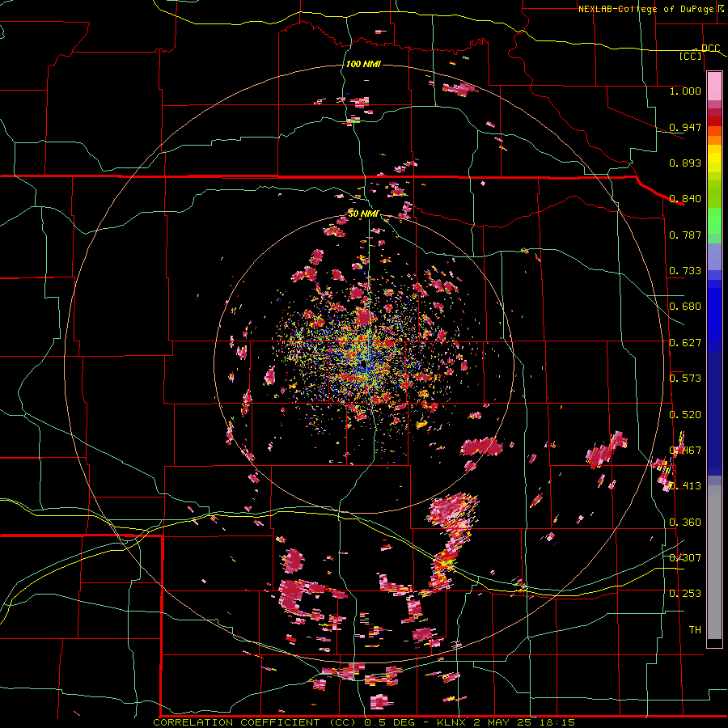Viewport: 728px width, 728px height.
Task: Click the 0.733 scale value
Action: (685, 271)
